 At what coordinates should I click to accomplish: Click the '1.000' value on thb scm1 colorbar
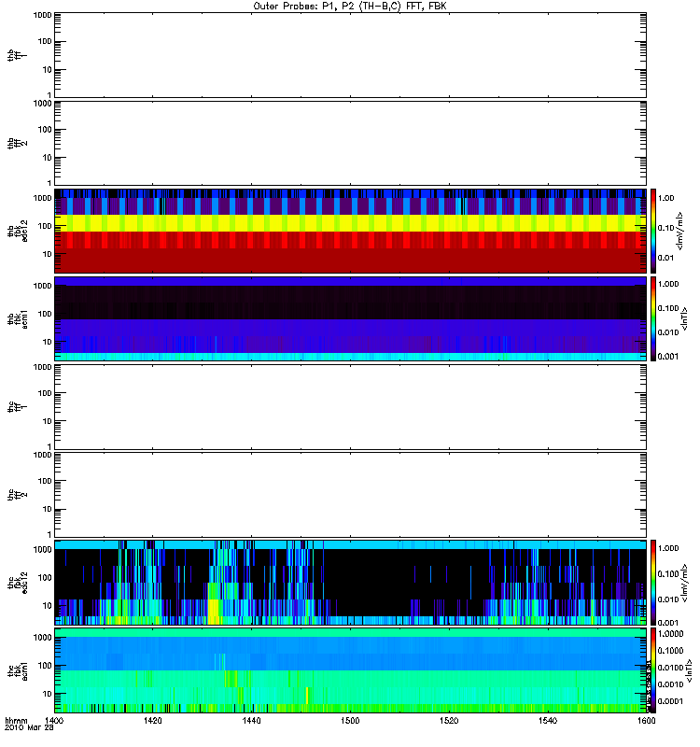click(668, 284)
